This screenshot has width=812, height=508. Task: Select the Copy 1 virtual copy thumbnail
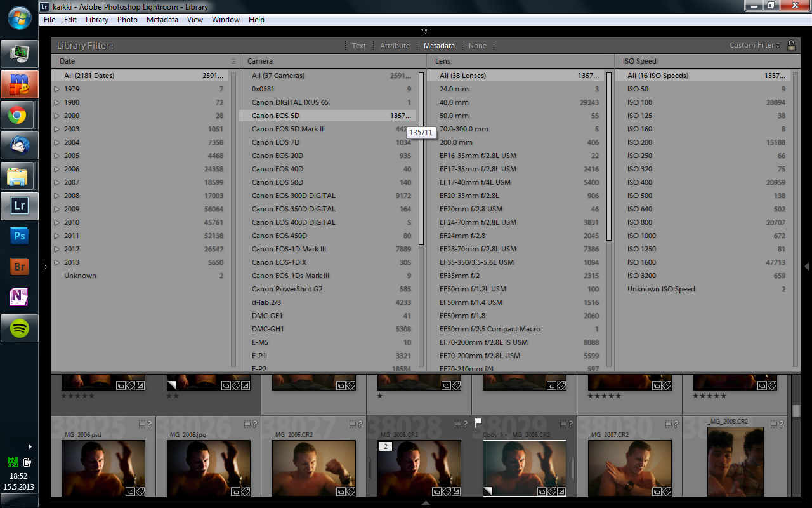coord(525,468)
